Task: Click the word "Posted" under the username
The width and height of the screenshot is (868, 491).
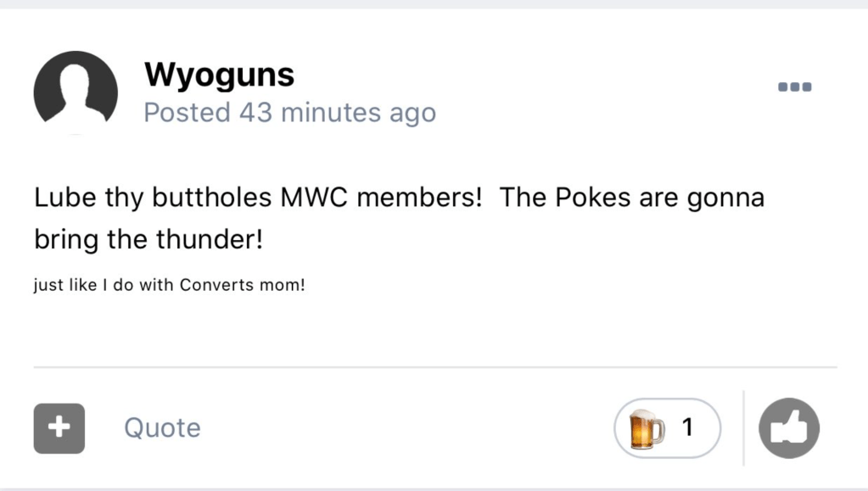Action: 187,112
